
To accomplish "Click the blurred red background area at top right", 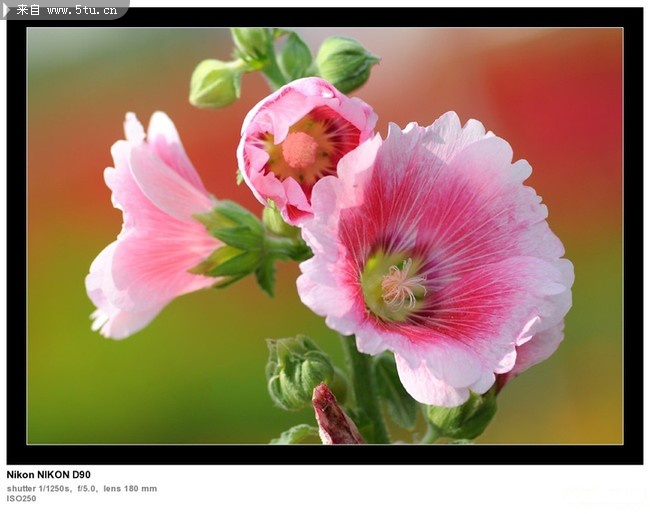I will 560,100.
